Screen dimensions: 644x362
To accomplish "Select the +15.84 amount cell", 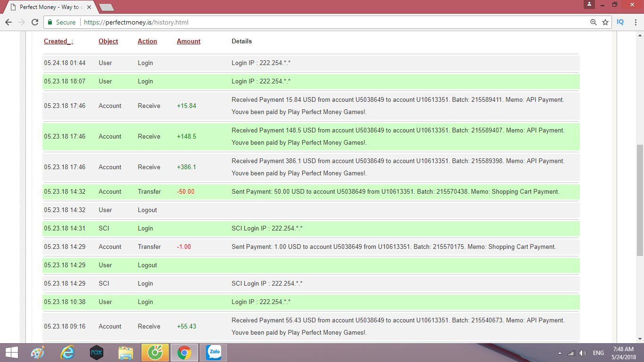I will (x=187, y=106).
